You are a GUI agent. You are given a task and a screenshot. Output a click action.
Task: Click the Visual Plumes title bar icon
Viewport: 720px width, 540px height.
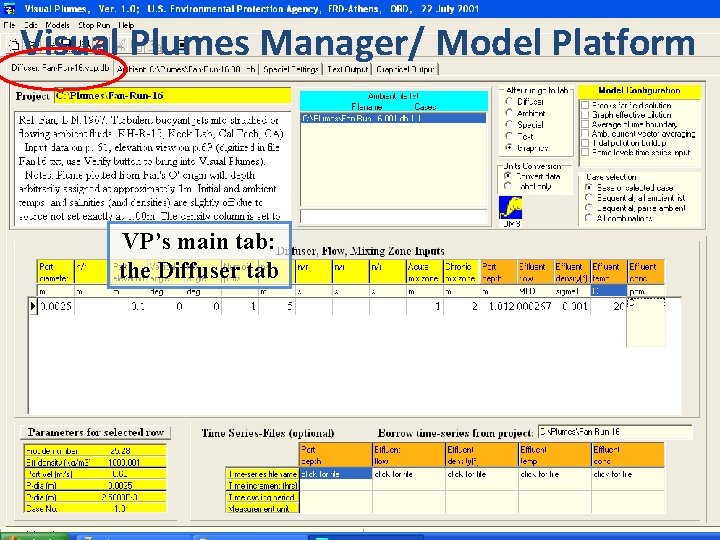(x=9, y=8)
